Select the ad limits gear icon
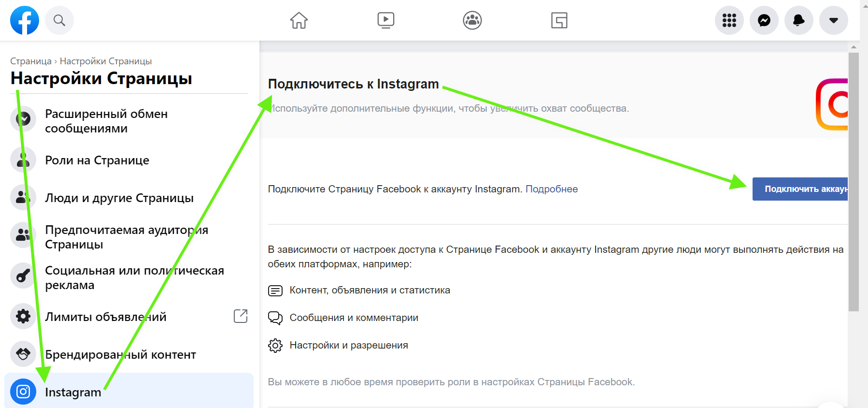The image size is (868, 408). (x=23, y=316)
